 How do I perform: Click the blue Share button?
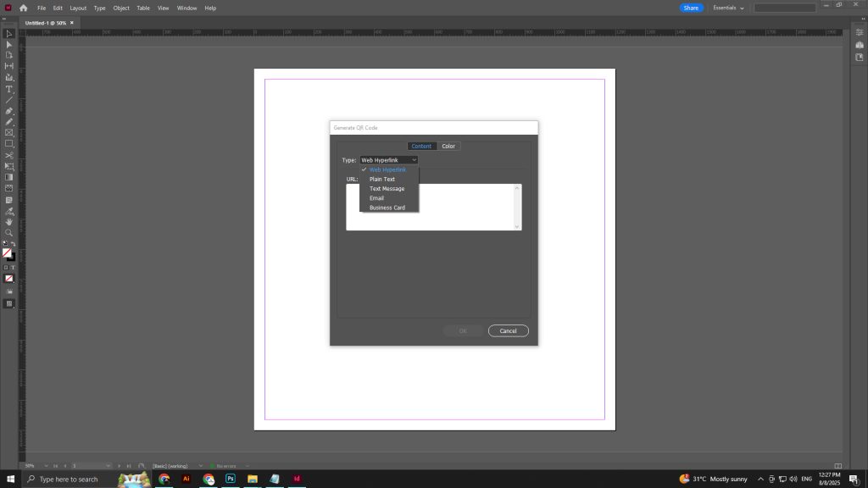click(691, 8)
